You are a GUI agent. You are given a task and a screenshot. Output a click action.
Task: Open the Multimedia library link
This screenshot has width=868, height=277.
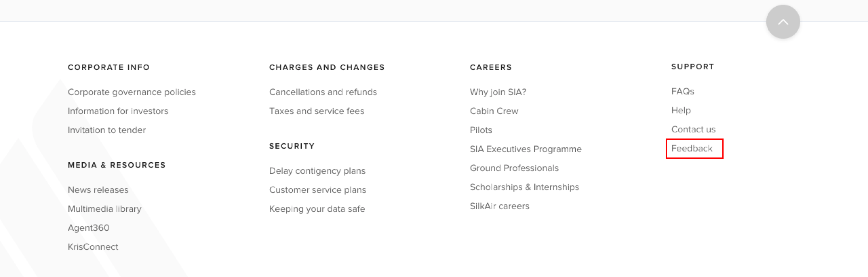(105, 209)
